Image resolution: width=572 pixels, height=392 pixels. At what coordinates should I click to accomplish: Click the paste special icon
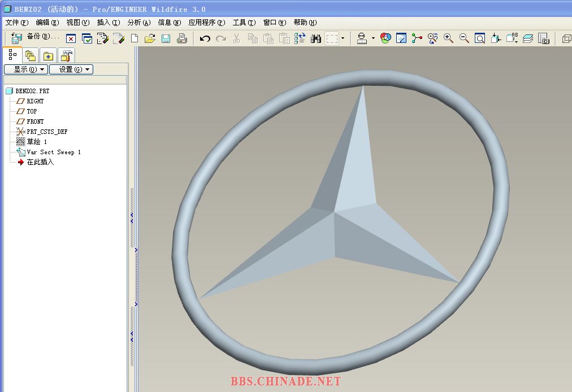click(284, 38)
